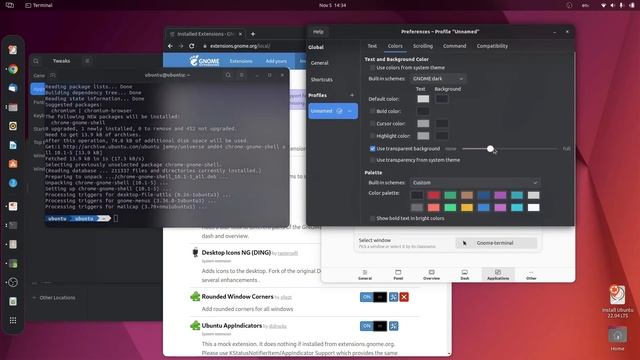Image resolution: width=640 pixels, height=360 pixels.
Task: Open the Rounded Window Corners title link
Action: 237,297
